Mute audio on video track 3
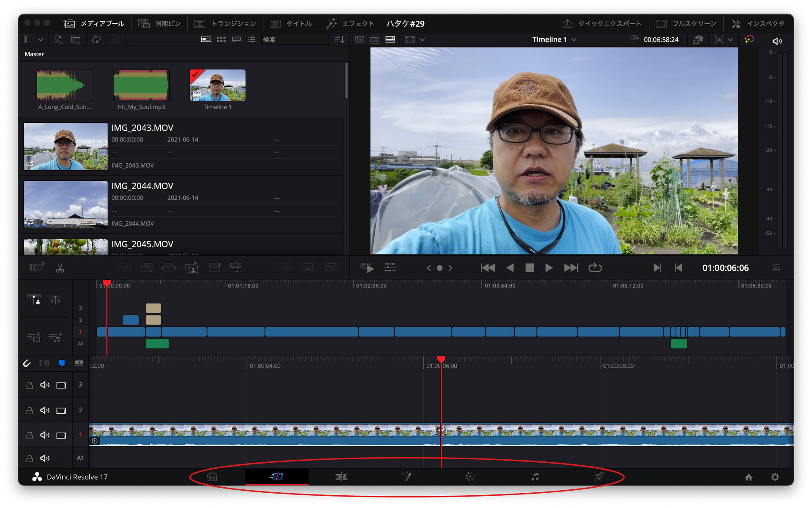 tap(45, 385)
